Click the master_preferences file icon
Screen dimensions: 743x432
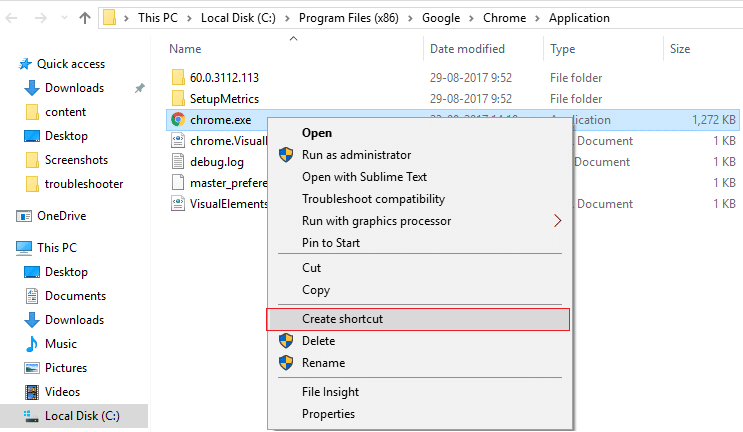click(178, 182)
